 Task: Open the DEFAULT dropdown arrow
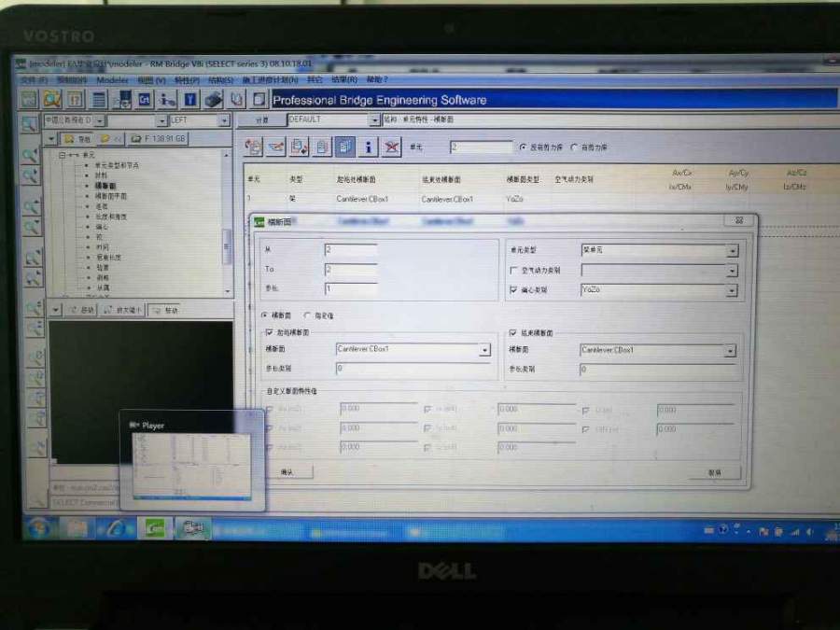tap(374, 120)
